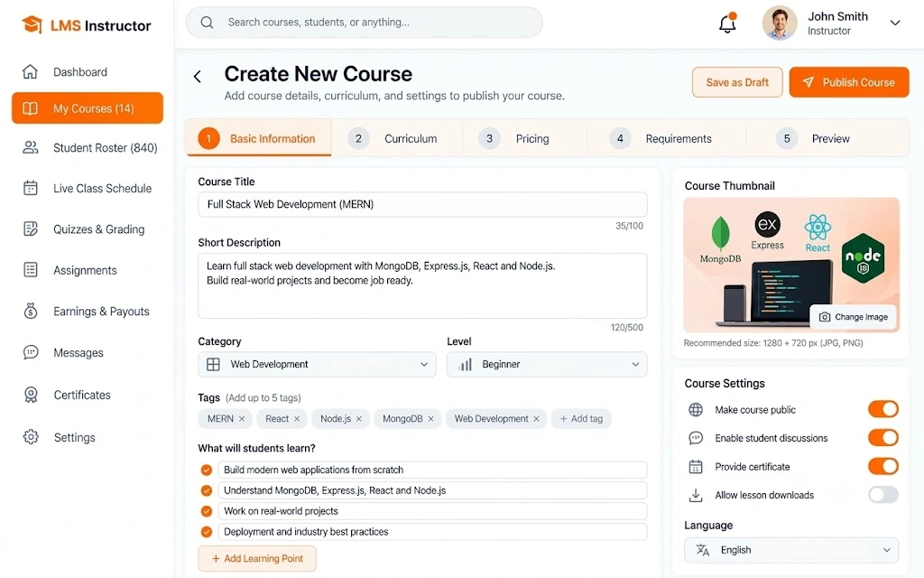This screenshot has height=578, width=924.
Task: Click Change Image button
Action: click(x=854, y=317)
